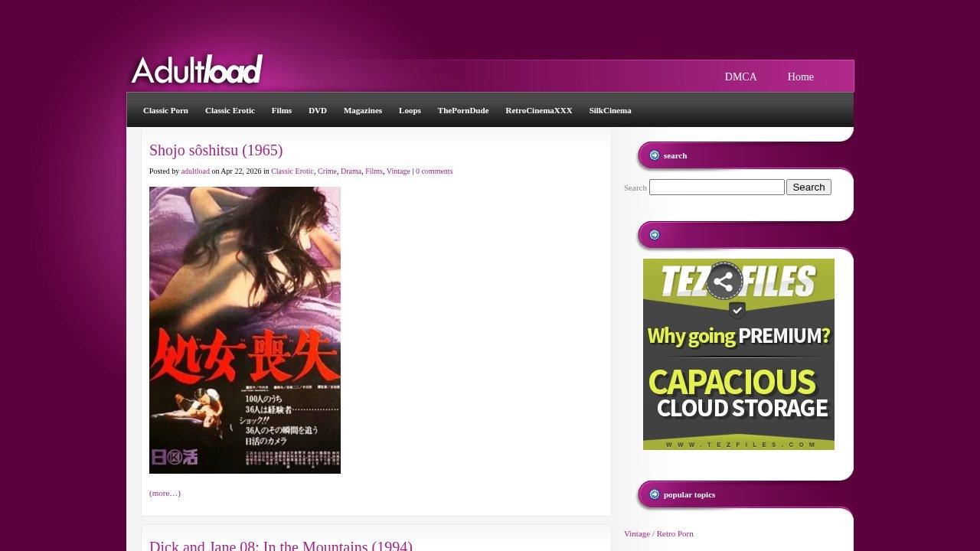Open the Vintage / Retro Porn topic

pos(658,533)
